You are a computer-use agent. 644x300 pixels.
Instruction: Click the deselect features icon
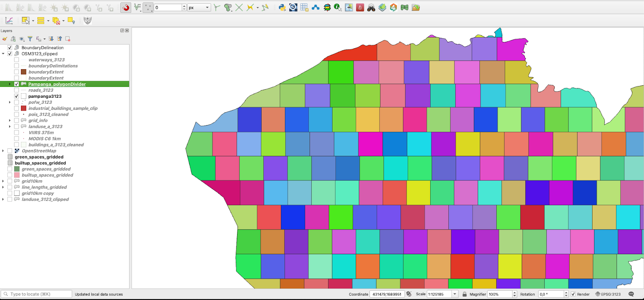tap(56, 21)
